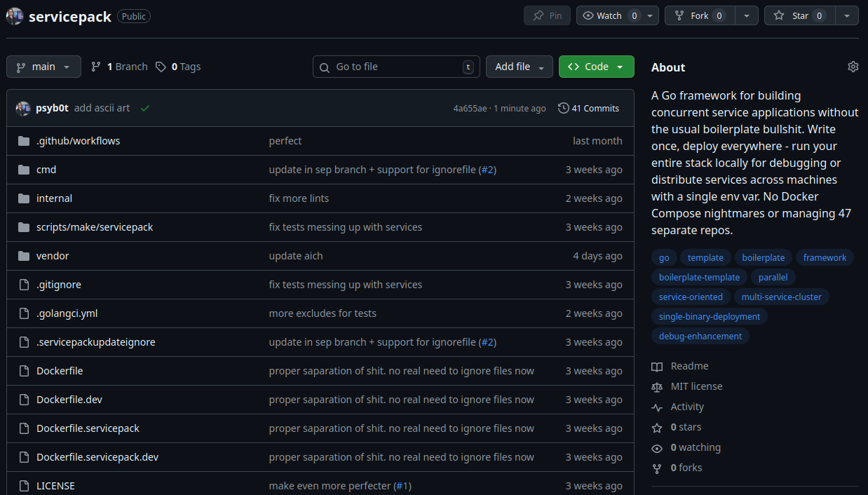Click psyb0t's avatar next to the commit
This screenshot has height=495, width=868.
[x=22, y=108]
